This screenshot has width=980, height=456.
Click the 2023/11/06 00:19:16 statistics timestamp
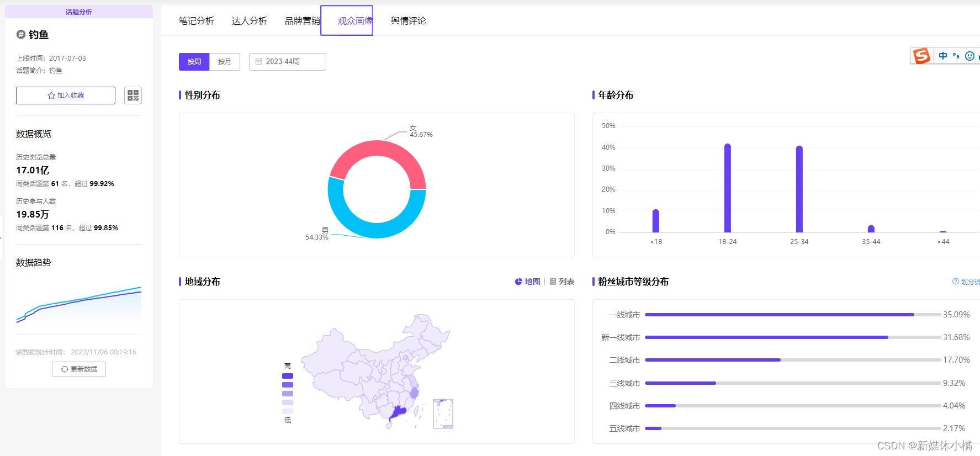coord(103,352)
